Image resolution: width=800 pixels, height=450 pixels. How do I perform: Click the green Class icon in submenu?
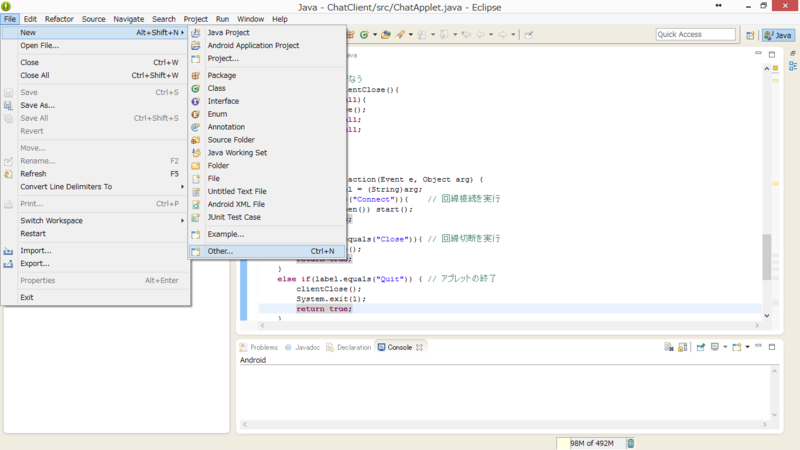(x=196, y=88)
